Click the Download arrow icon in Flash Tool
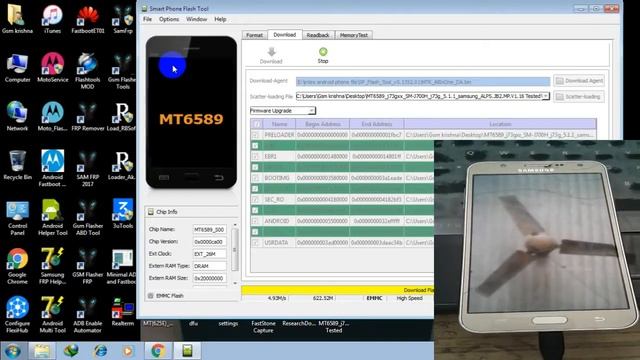This screenshot has height=360, width=640. 271,52
